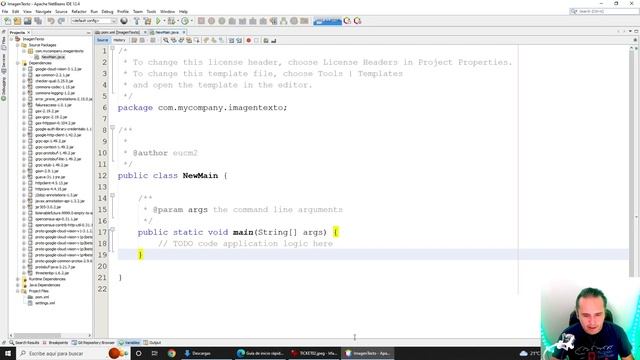Open the Profile project dropdown arrow
Image resolution: width=640 pixels, height=360 pixels.
[191, 21]
